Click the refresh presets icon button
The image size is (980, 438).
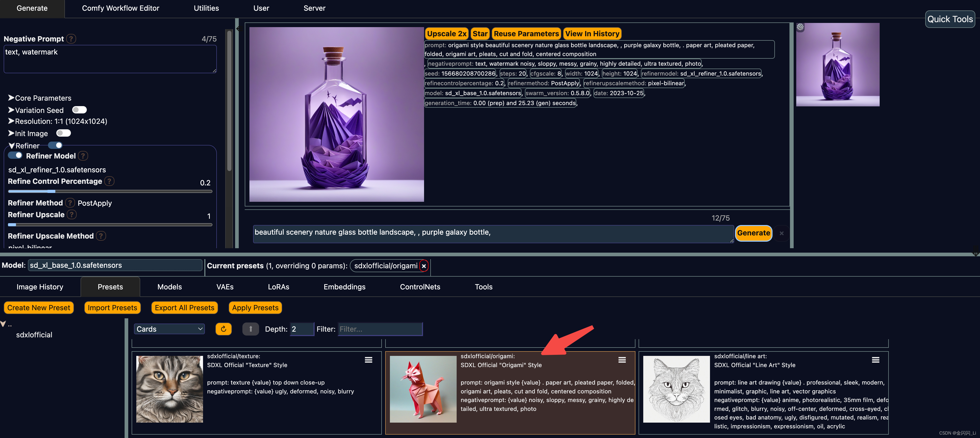coord(223,329)
